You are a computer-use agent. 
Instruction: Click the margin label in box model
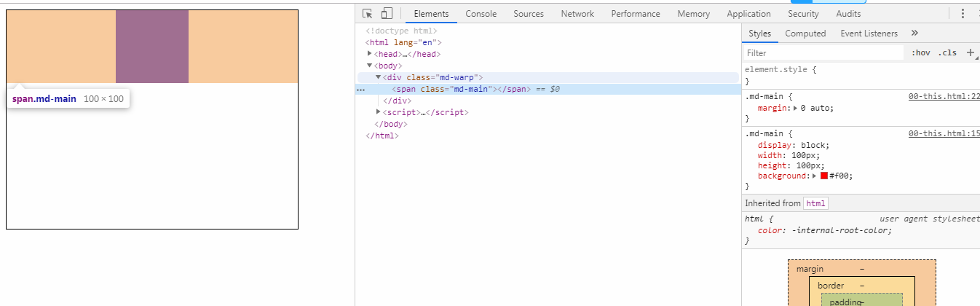click(x=810, y=269)
